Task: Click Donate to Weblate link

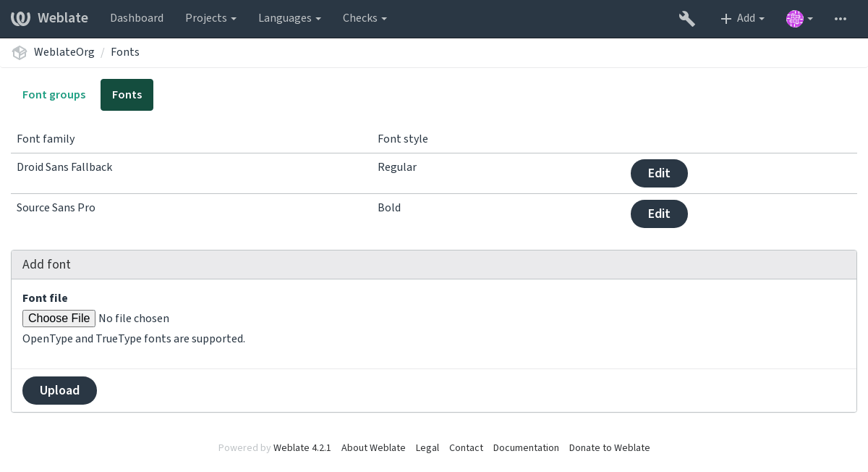Action: pyautogui.click(x=610, y=448)
